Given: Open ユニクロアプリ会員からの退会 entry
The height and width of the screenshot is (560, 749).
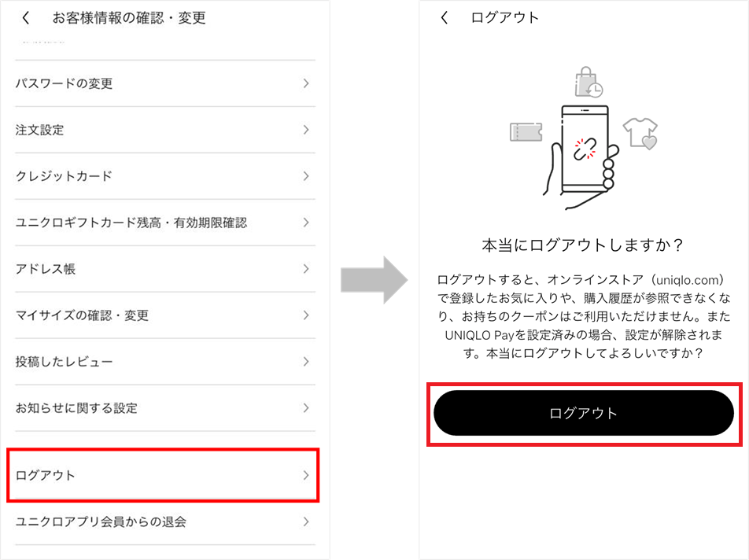Looking at the screenshot, I should 164,521.
